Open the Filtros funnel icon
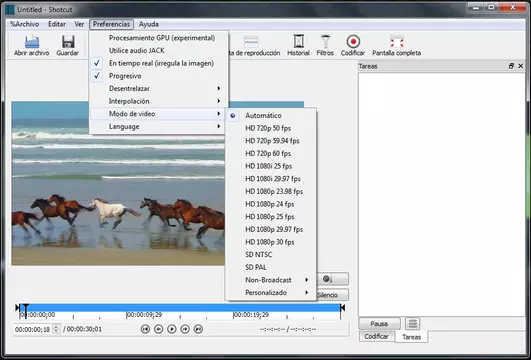This screenshot has height=360, width=531. click(x=325, y=41)
